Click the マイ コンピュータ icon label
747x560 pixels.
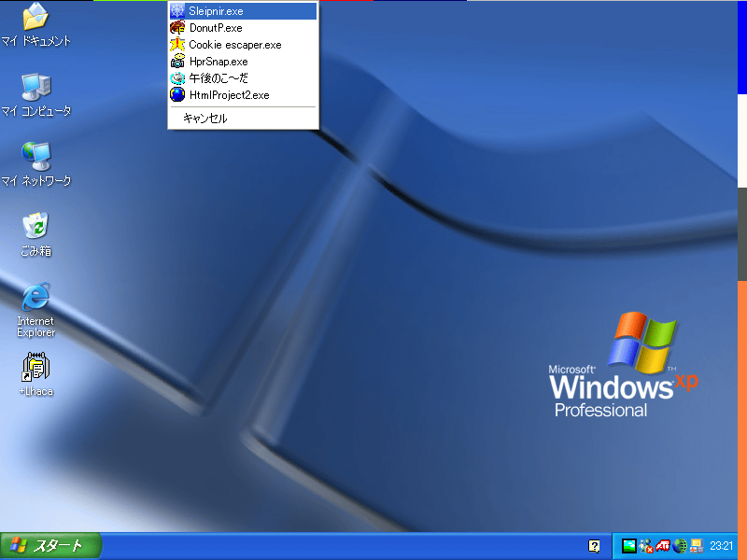[x=36, y=111]
